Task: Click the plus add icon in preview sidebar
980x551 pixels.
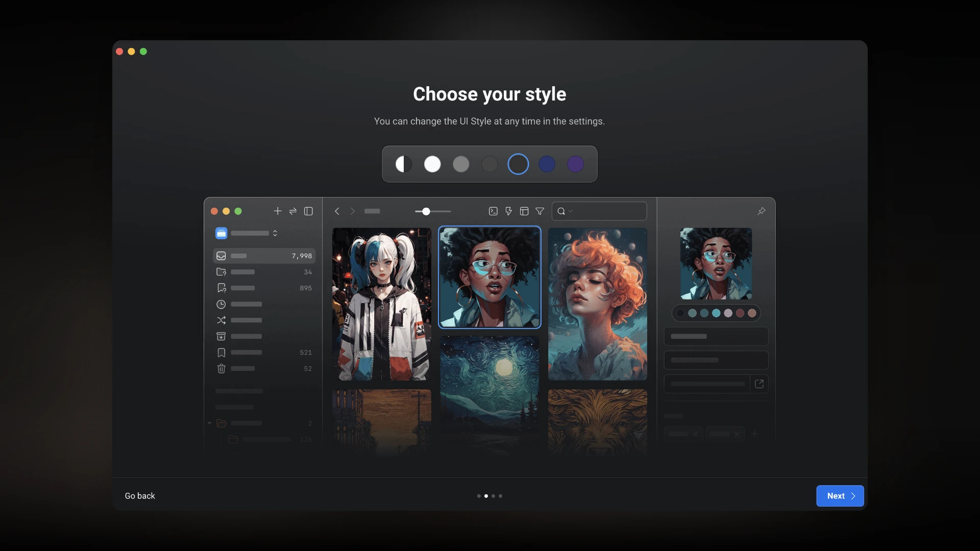Action: (278, 211)
